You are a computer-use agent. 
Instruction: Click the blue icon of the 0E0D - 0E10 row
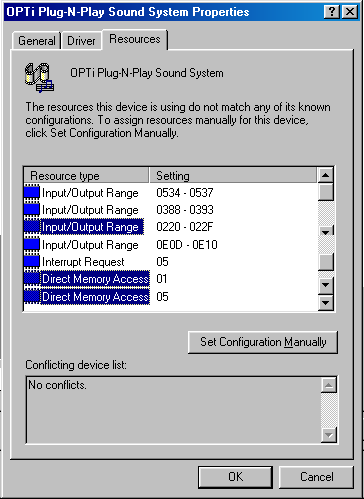click(x=32, y=245)
